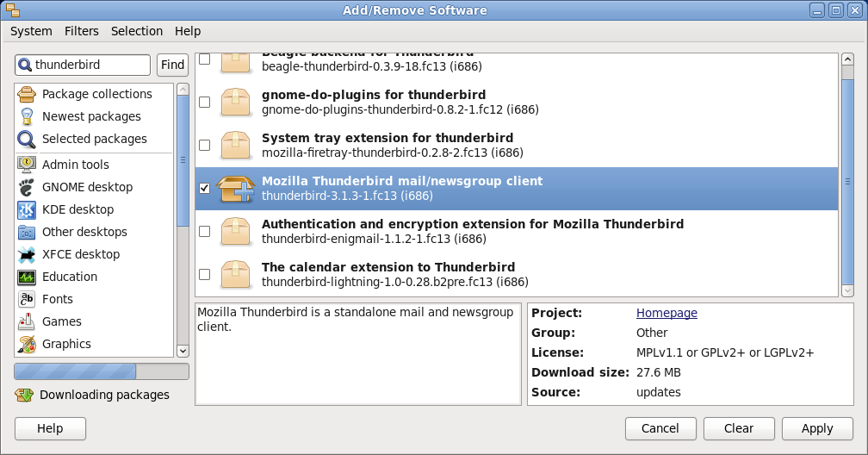Click the Admin tools category icon

pos(26,165)
